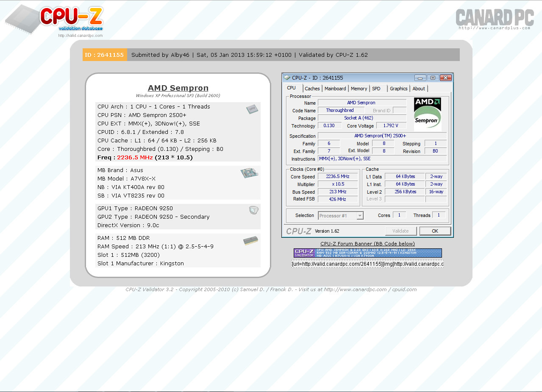Click the GPU2 Type RADEON 9250 - Secondary row
The image size is (542, 392).
[178, 217]
